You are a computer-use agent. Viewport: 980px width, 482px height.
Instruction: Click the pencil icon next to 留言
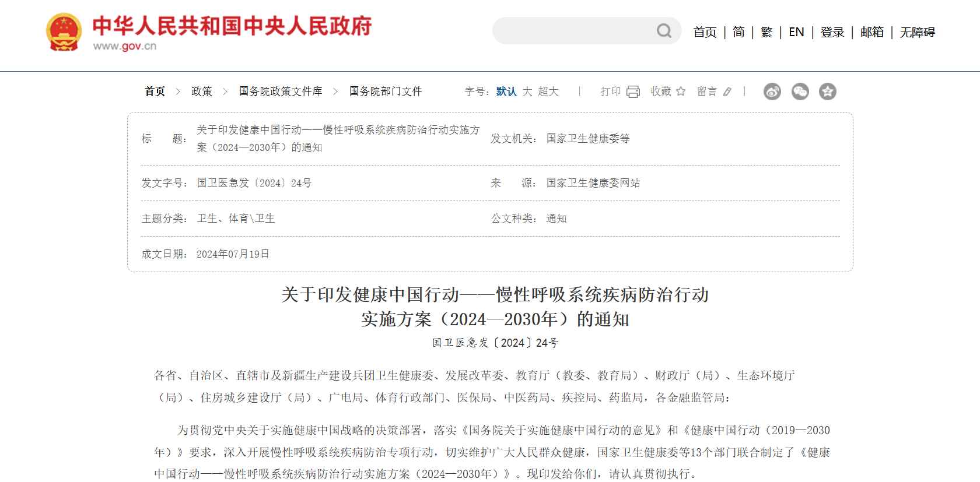tap(727, 92)
